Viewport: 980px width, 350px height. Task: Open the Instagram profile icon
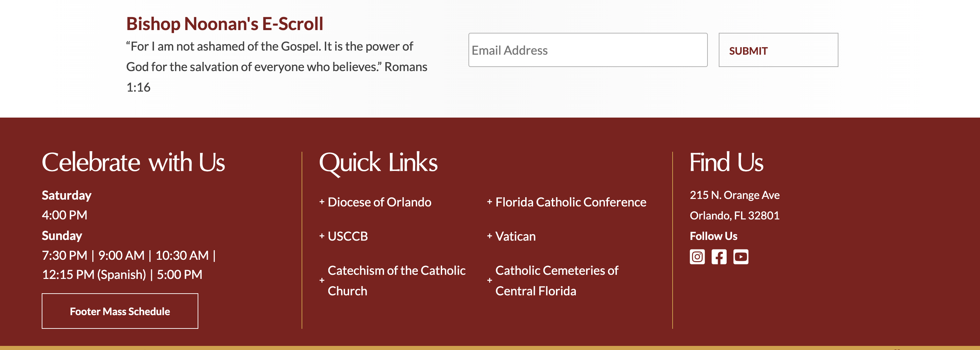click(x=697, y=257)
